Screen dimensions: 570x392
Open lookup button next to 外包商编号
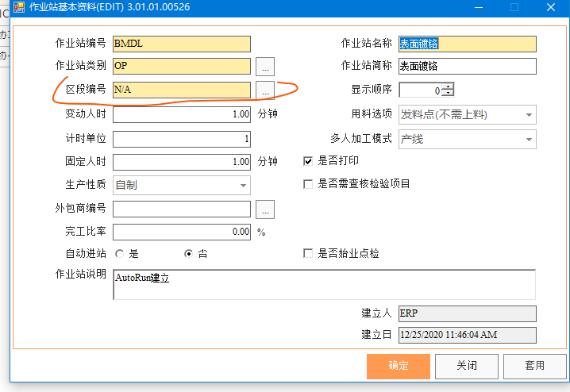click(265, 209)
